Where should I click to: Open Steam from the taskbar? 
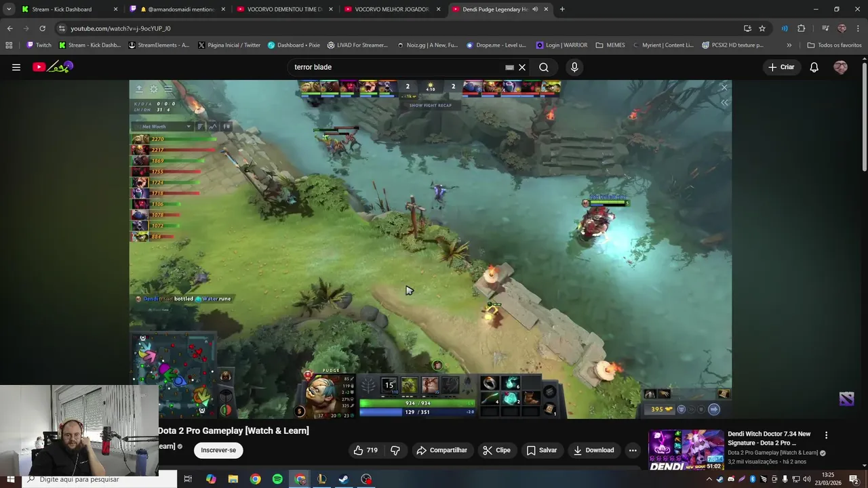(344, 479)
